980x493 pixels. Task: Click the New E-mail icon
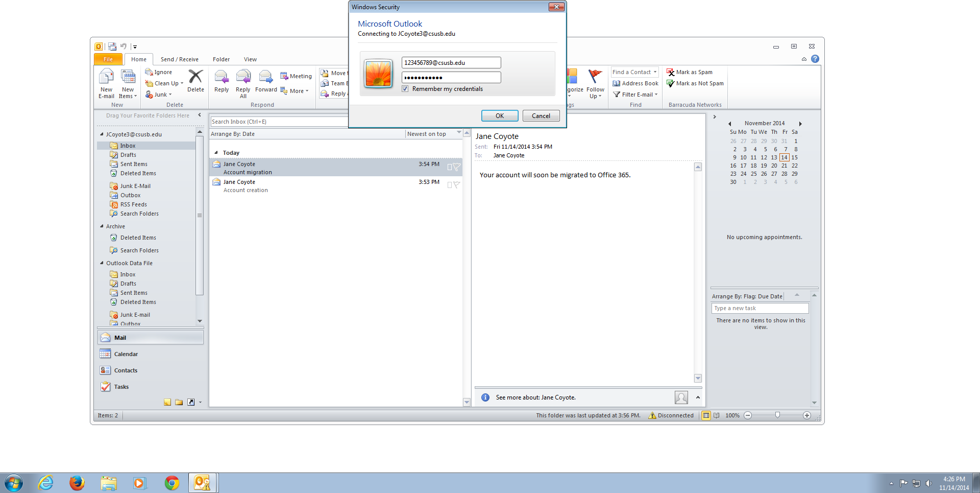(106, 77)
